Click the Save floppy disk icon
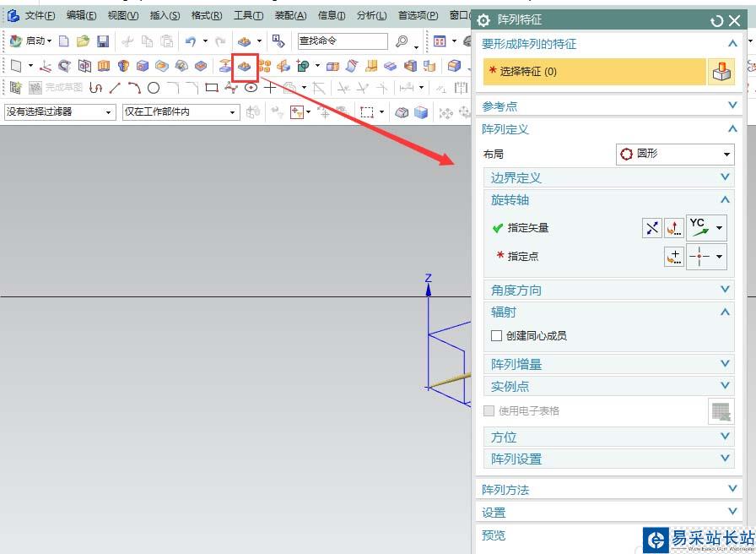Screen dimensions: 756x554 103,41
